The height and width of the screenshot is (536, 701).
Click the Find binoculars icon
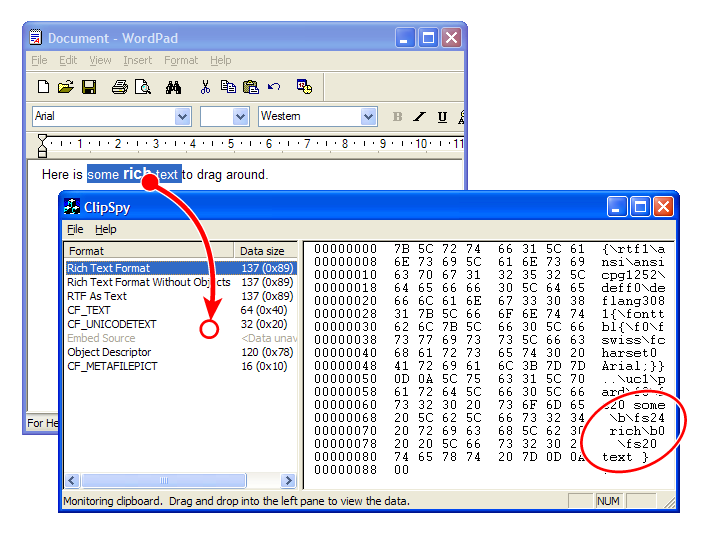click(x=173, y=87)
